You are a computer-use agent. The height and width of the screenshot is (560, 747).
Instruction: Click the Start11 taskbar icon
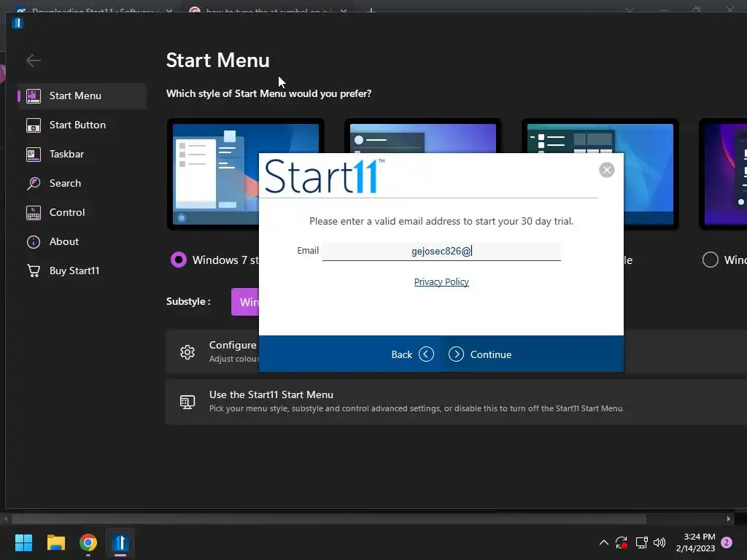(120, 542)
